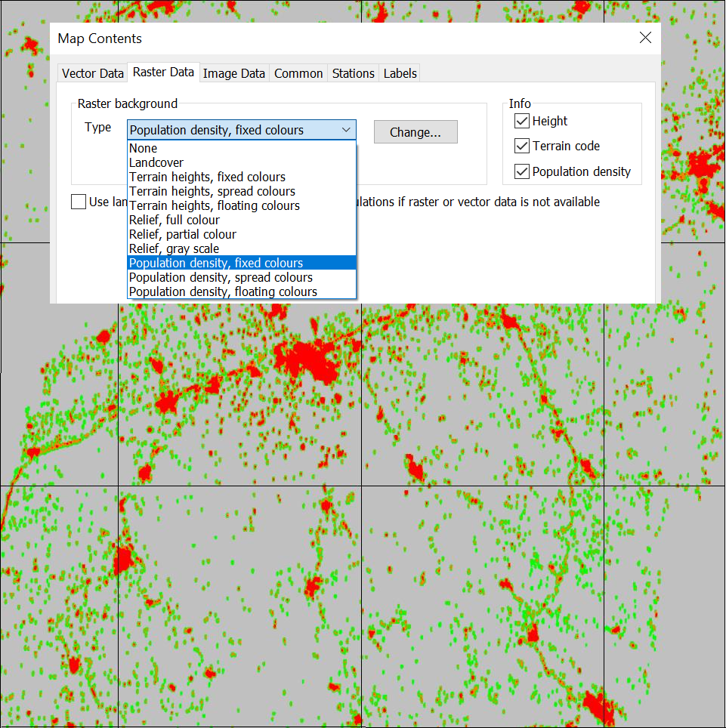726x728 pixels.
Task: Pick Terrain heights, fixed colours option
Action: tap(208, 177)
